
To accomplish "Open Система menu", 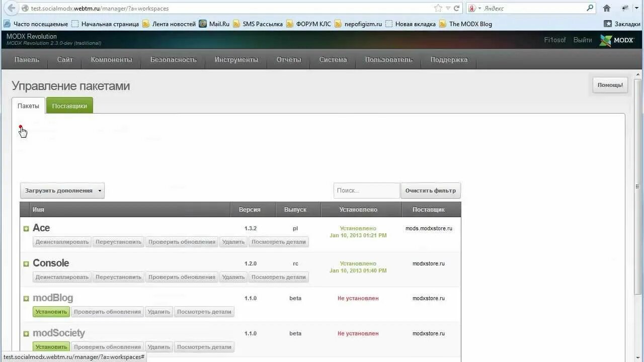I will [333, 59].
